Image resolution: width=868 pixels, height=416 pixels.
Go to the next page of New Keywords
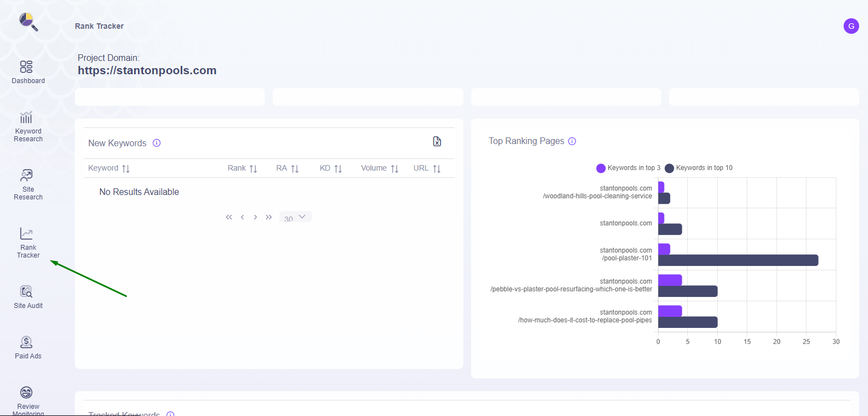pyautogui.click(x=255, y=217)
